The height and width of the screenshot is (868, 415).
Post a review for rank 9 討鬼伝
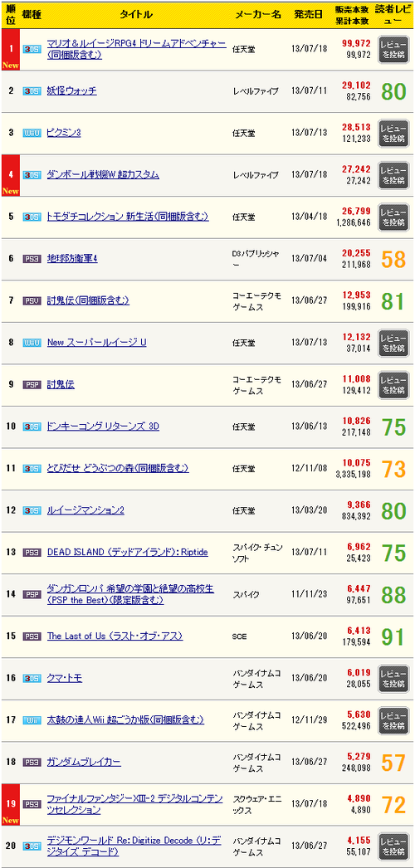393,385
